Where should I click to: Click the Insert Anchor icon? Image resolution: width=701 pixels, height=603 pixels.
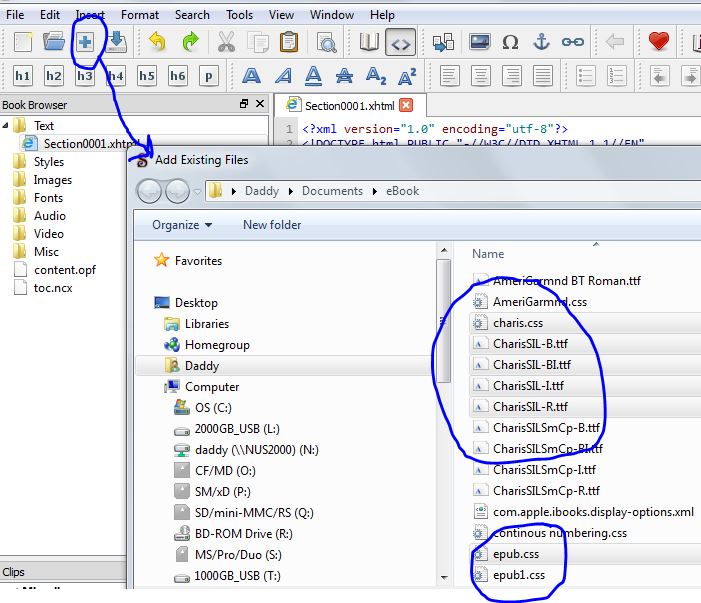pyautogui.click(x=541, y=42)
